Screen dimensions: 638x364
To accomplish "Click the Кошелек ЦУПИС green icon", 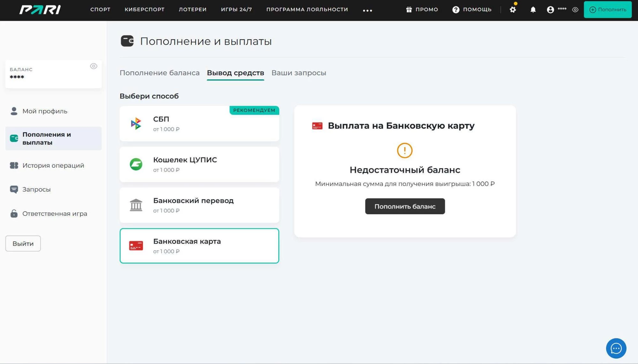I will pos(136,164).
